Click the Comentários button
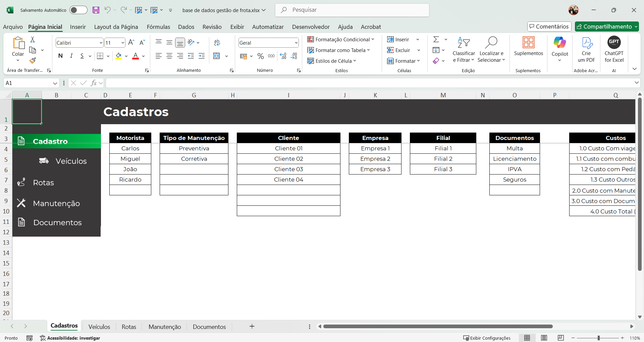Image resolution: width=644 pixels, height=342 pixels. [x=549, y=27]
